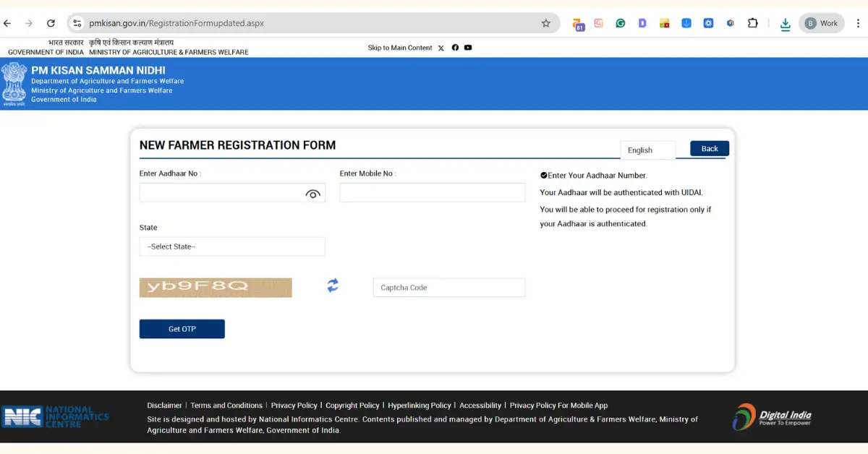Screen dimensions: 868x454
Task: Open the browser downloads icon
Action: (x=785, y=23)
